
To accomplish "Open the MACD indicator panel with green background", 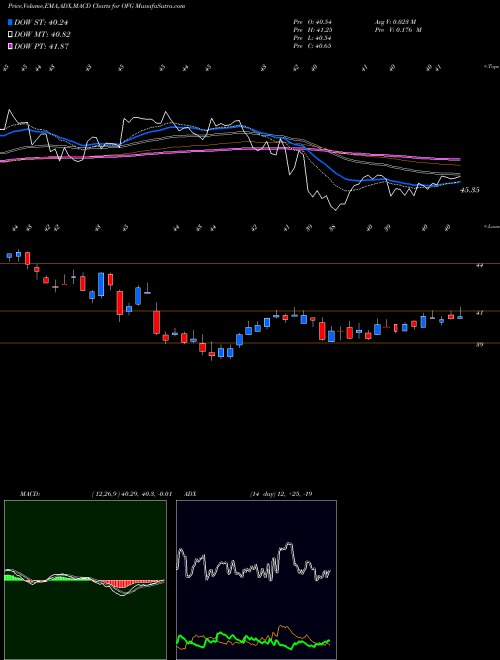I will point(85,580).
